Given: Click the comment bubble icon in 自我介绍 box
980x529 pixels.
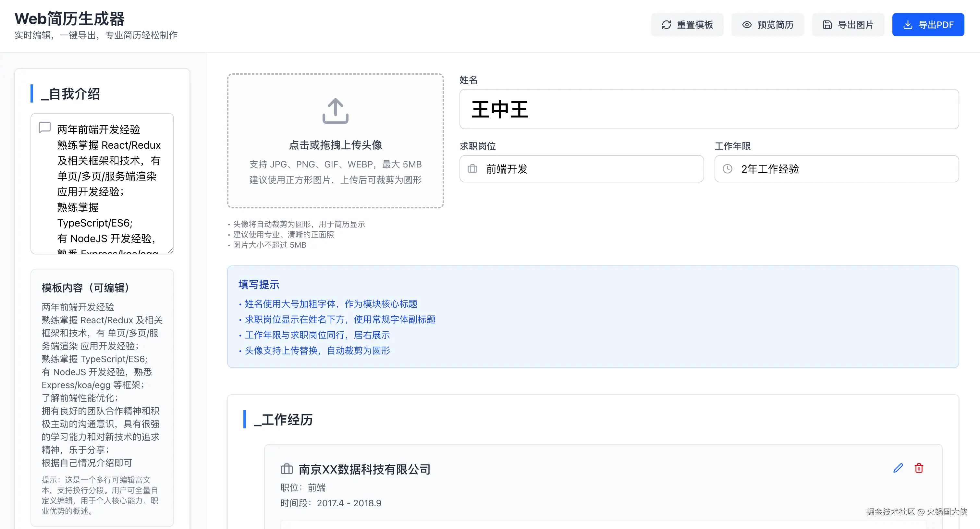Looking at the screenshot, I should (x=45, y=128).
